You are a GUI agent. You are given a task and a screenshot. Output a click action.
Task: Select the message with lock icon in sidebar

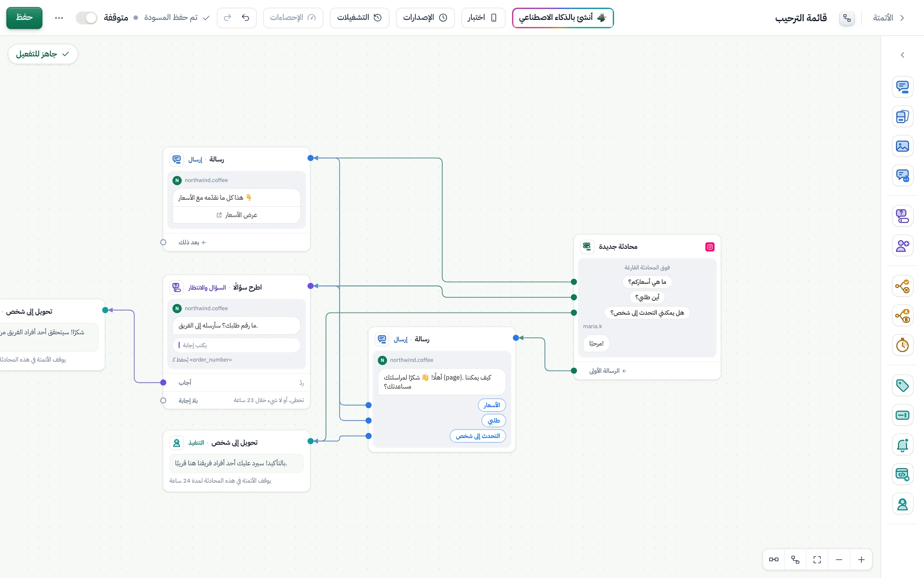(903, 175)
